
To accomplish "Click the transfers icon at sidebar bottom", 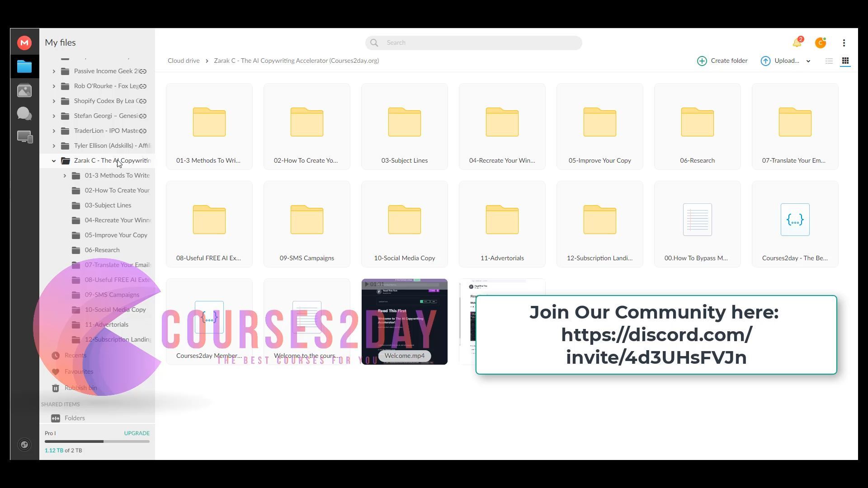I will pyautogui.click(x=24, y=445).
